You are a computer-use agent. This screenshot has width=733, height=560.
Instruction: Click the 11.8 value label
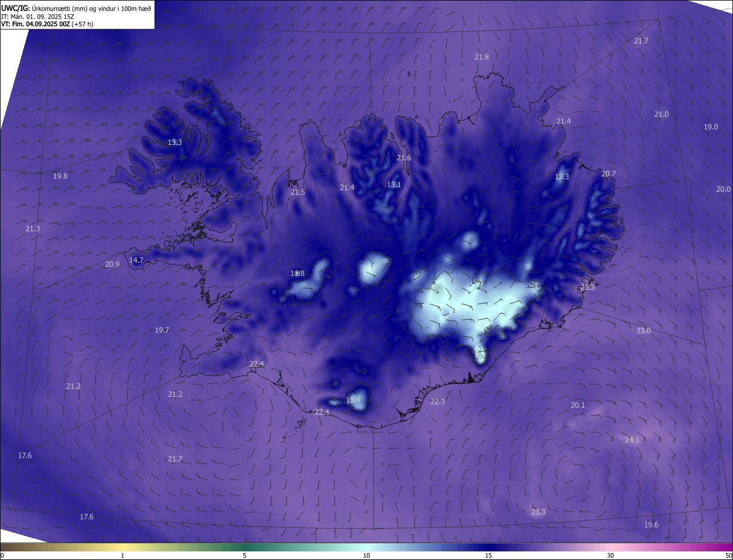point(297,273)
